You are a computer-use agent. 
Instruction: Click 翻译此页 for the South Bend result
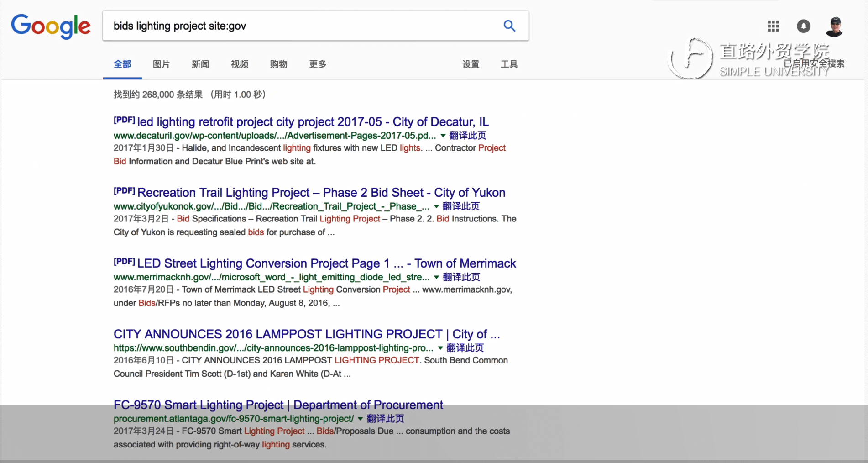coord(465,348)
